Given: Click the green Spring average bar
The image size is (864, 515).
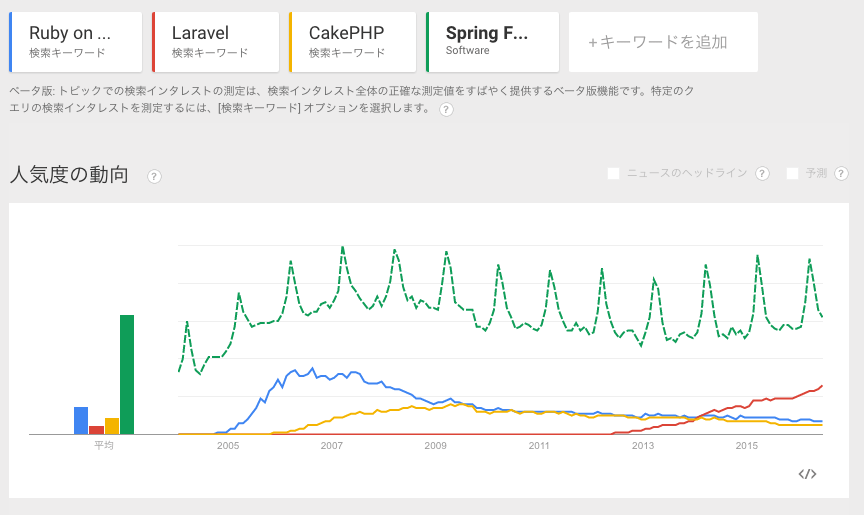Looking at the screenshot, I should click(x=127, y=375).
